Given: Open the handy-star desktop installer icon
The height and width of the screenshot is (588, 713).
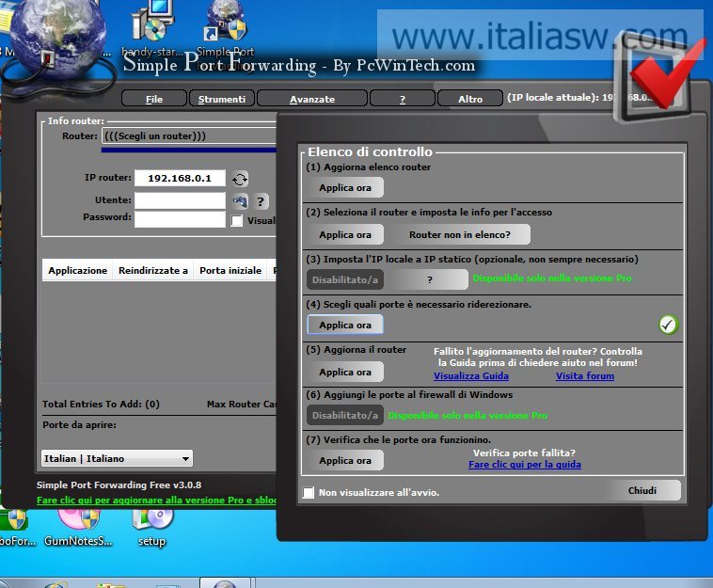Looking at the screenshot, I should (x=152, y=28).
